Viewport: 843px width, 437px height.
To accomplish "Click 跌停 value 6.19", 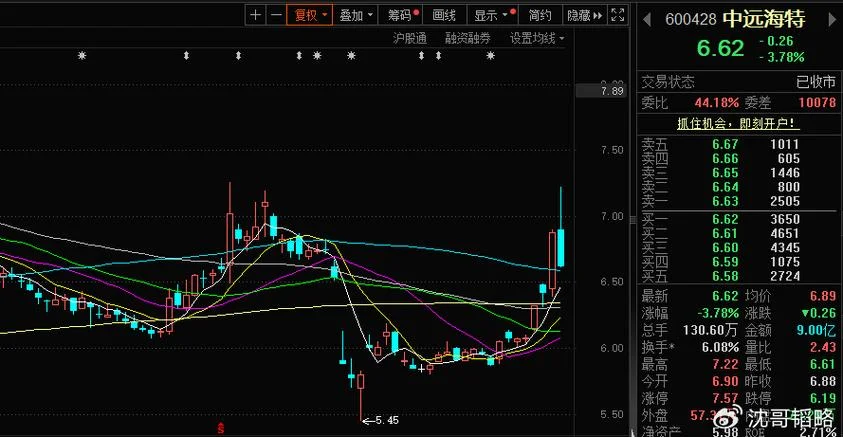I will [x=823, y=398].
